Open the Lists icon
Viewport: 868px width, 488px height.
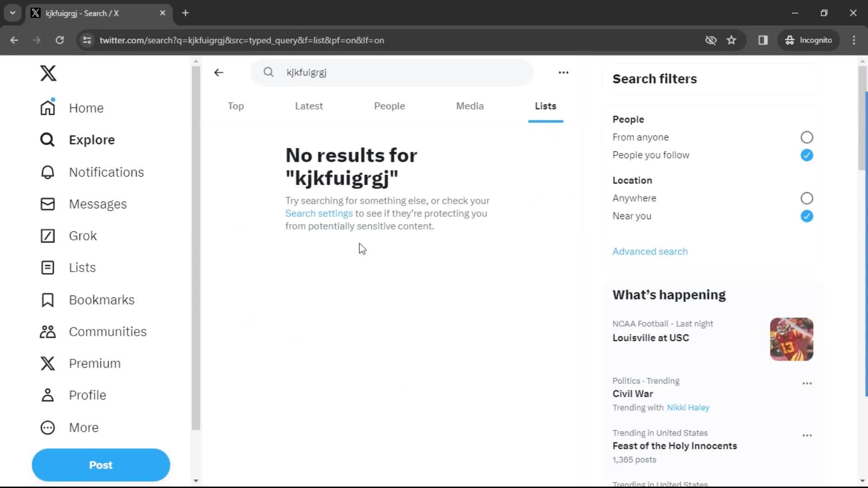[x=47, y=267]
